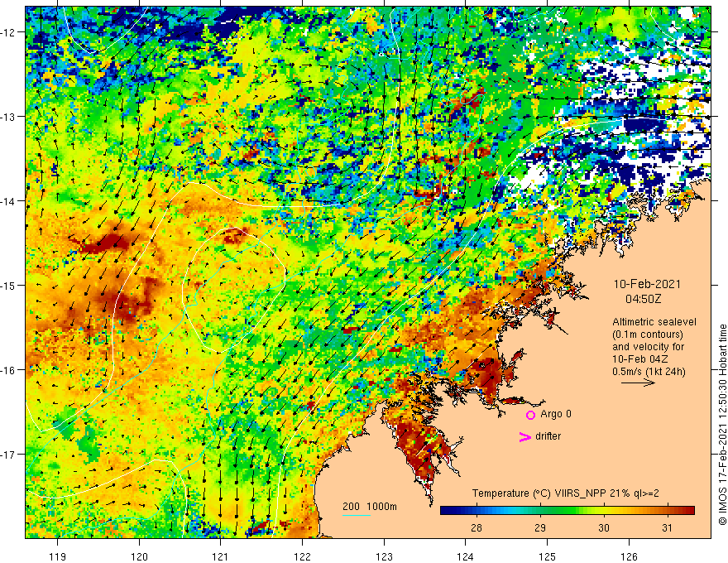Click the IMOS copyright timestamp text

[722, 426]
